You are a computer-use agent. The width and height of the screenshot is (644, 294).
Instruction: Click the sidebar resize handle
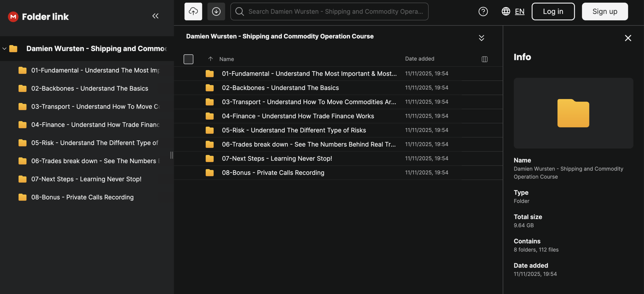pos(172,155)
